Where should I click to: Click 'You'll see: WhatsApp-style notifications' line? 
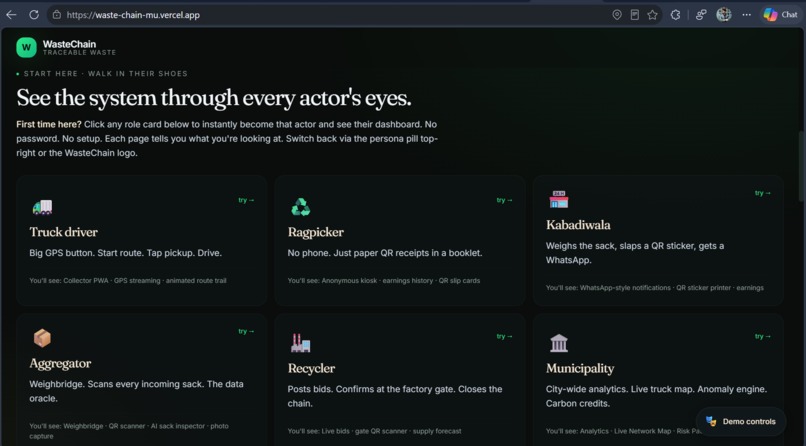point(655,288)
